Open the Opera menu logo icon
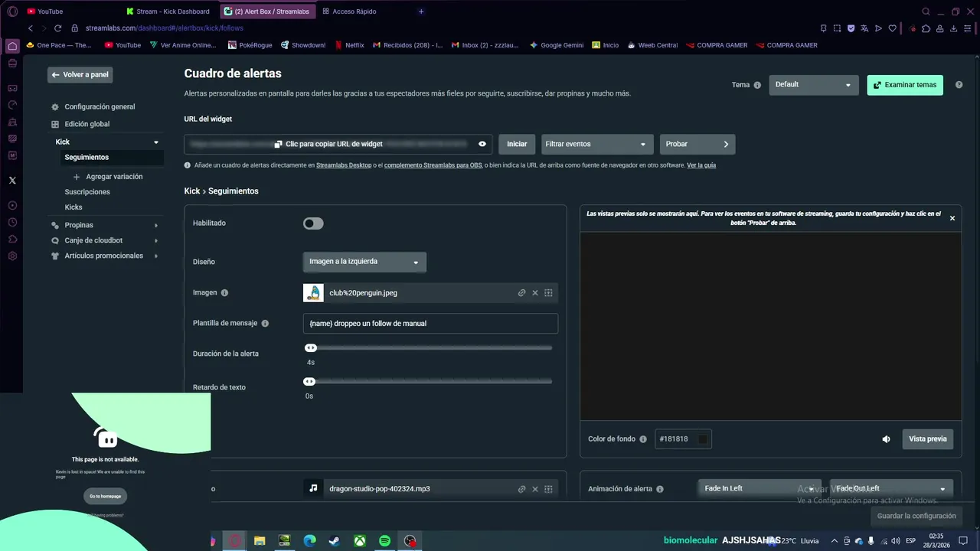The height and width of the screenshot is (551, 980). [x=12, y=11]
